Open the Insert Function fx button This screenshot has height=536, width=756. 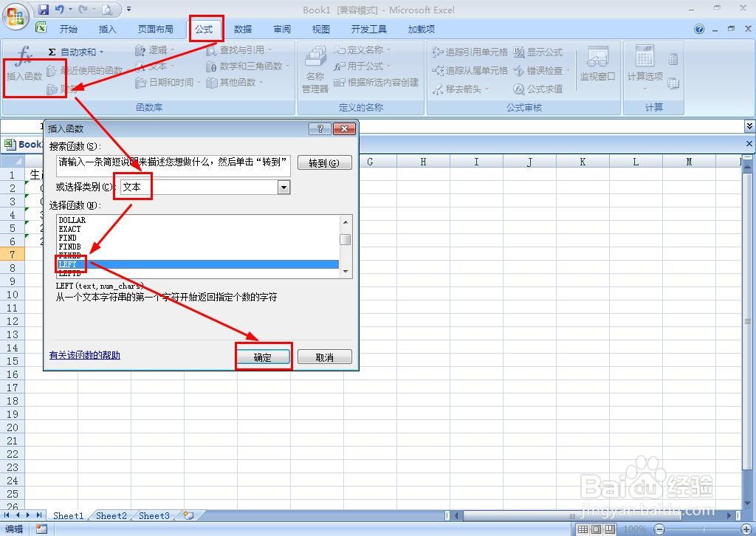(24, 63)
